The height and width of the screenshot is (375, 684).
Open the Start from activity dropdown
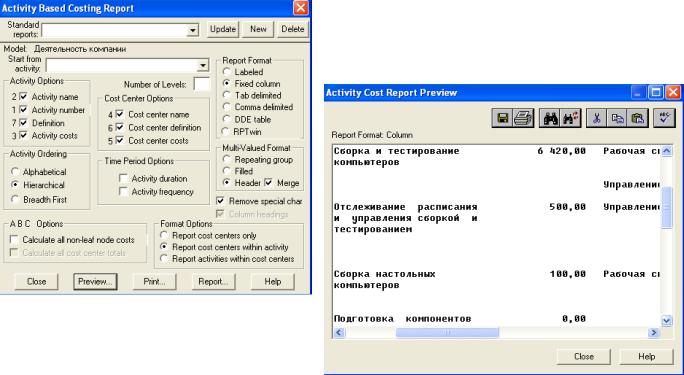pos(202,65)
